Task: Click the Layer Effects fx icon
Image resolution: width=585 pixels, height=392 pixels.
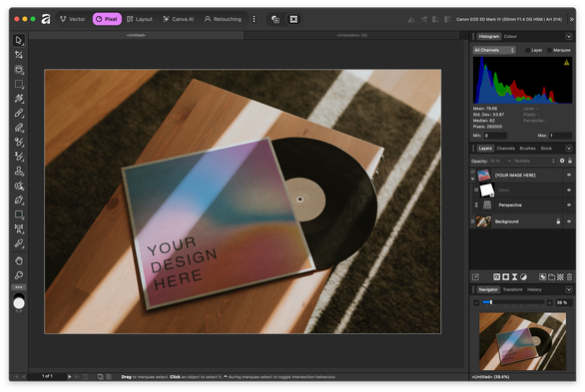Action: (496, 277)
